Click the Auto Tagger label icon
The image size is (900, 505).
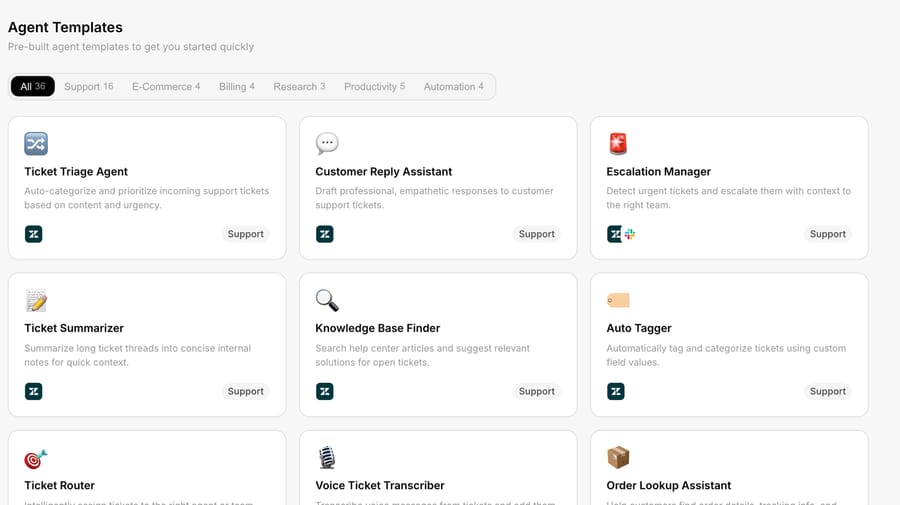point(618,300)
